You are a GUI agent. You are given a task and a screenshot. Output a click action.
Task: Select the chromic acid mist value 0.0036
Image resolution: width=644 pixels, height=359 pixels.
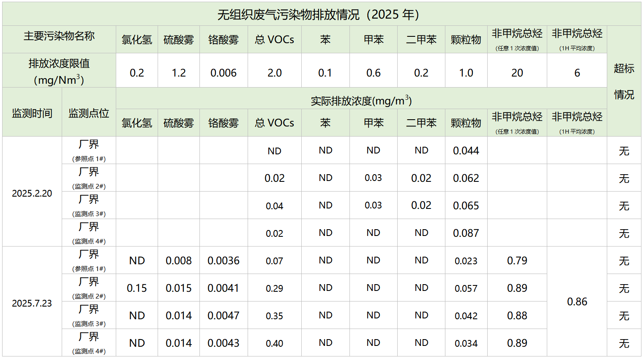click(224, 260)
